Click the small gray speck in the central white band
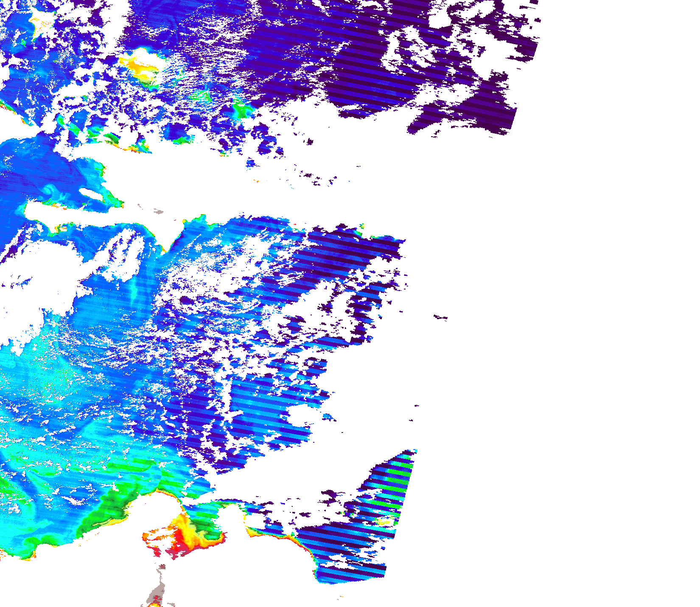The image size is (700, 607). coord(159,211)
